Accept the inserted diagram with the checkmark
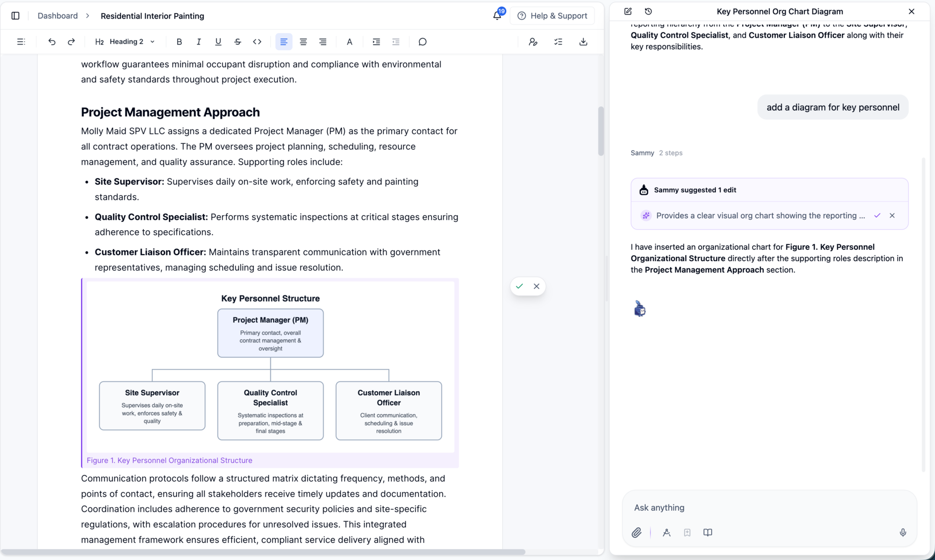The image size is (935, 560). click(x=519, y=286)
